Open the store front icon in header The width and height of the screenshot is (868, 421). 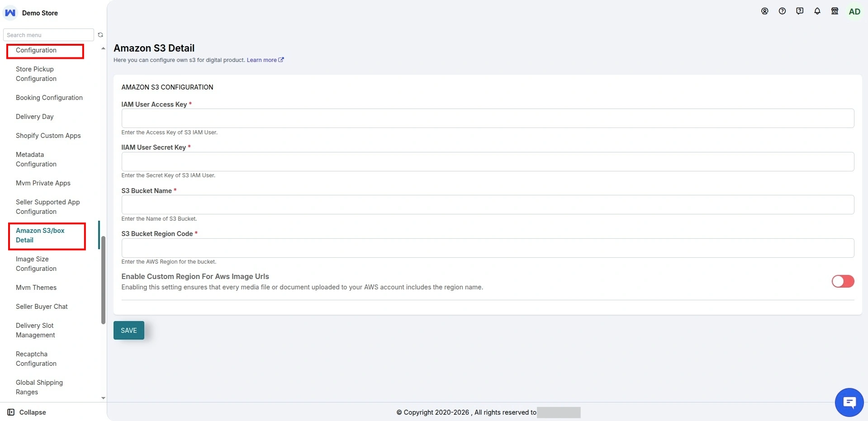(x=835, y=11)
